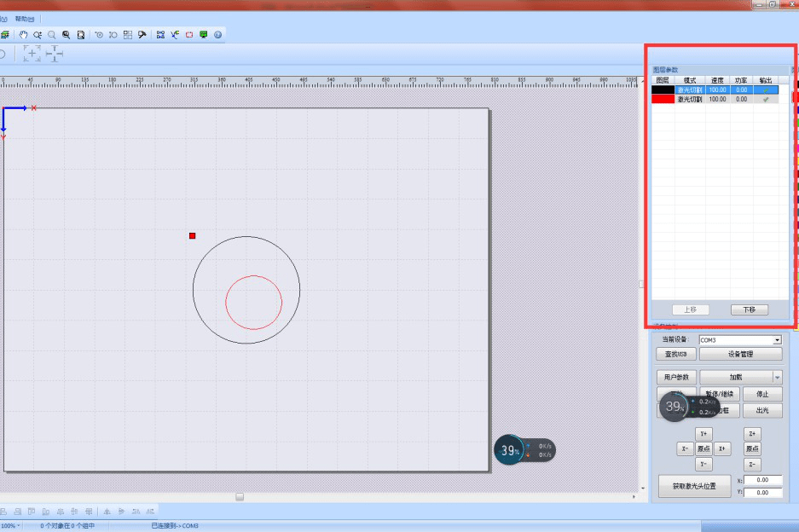Click the zoom to page icon

click(81, 35)
